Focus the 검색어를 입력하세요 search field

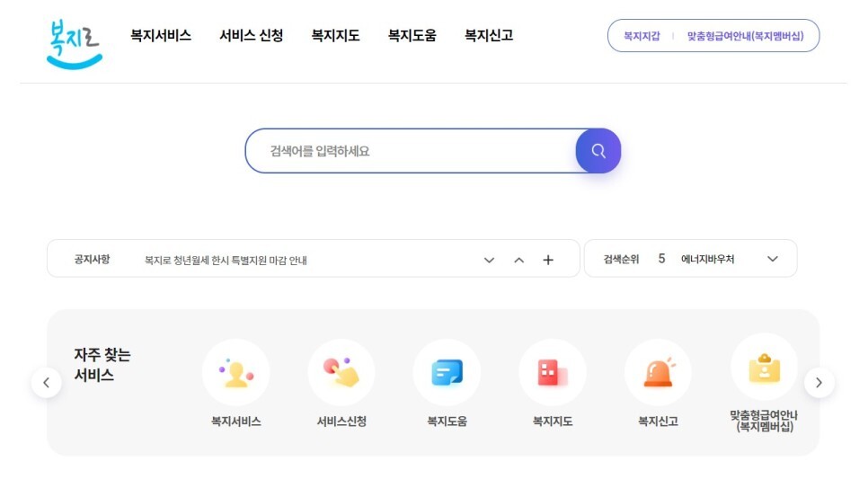411,151
